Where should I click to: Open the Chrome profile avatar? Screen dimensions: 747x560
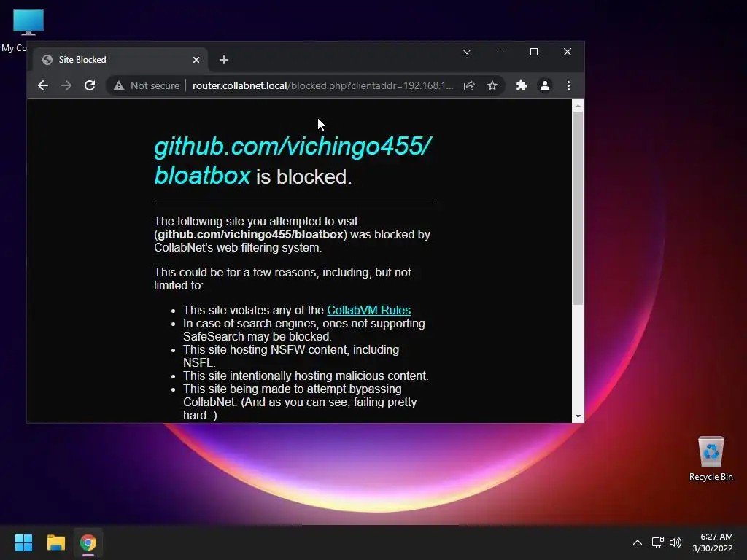point(545,86)
